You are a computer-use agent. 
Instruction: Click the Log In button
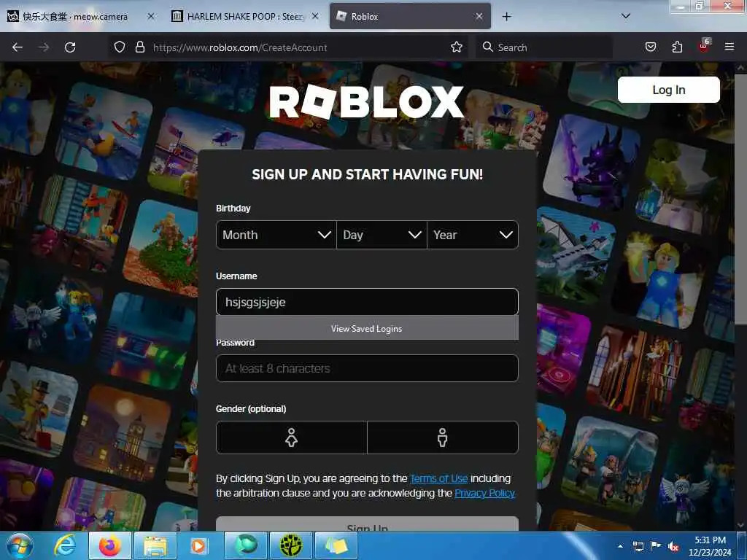668,90
